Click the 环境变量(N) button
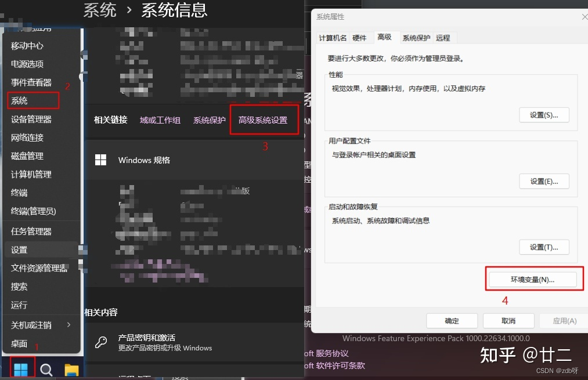Image resolution: width=588 pixels, height=380 pixels. click(533, 279)
